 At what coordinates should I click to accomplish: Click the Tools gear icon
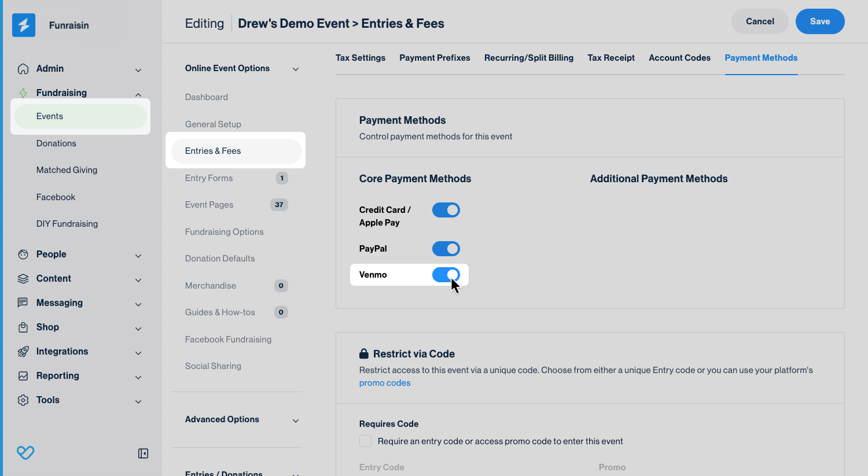[23, 400]
